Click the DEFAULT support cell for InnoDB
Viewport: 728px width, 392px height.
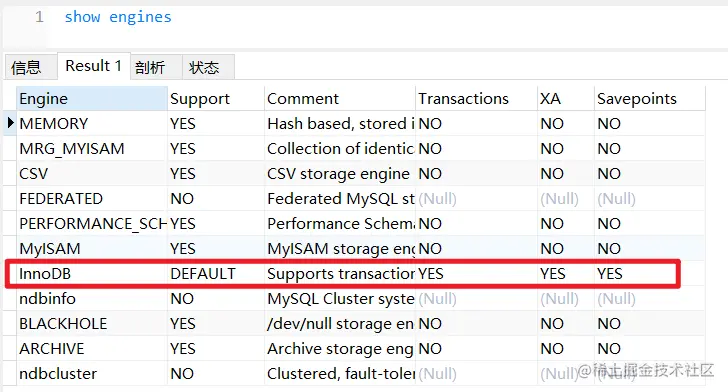click(x=216, y=274)
